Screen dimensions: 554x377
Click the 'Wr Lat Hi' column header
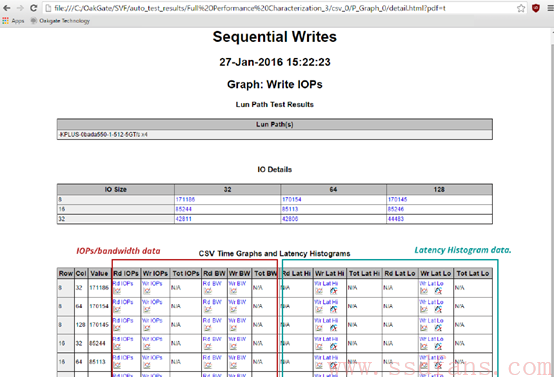(x=330, y=273)
